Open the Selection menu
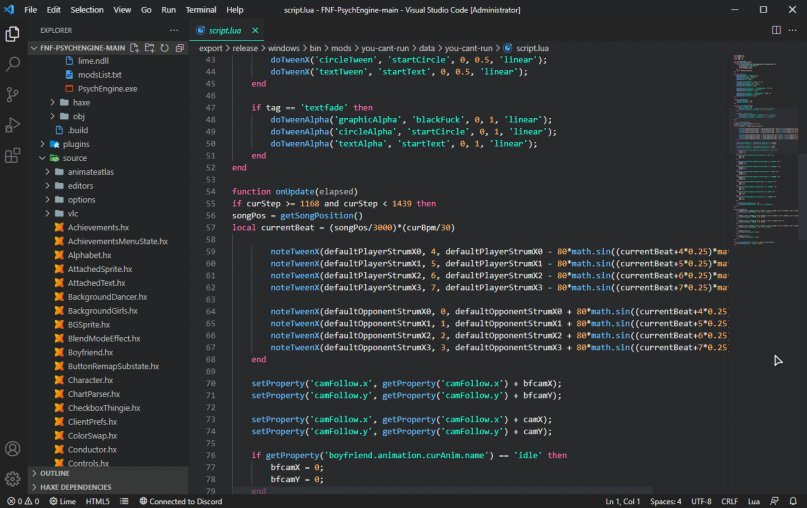This screenshot has width=807, height=508. pyautogui.click(x=86, y=9)
